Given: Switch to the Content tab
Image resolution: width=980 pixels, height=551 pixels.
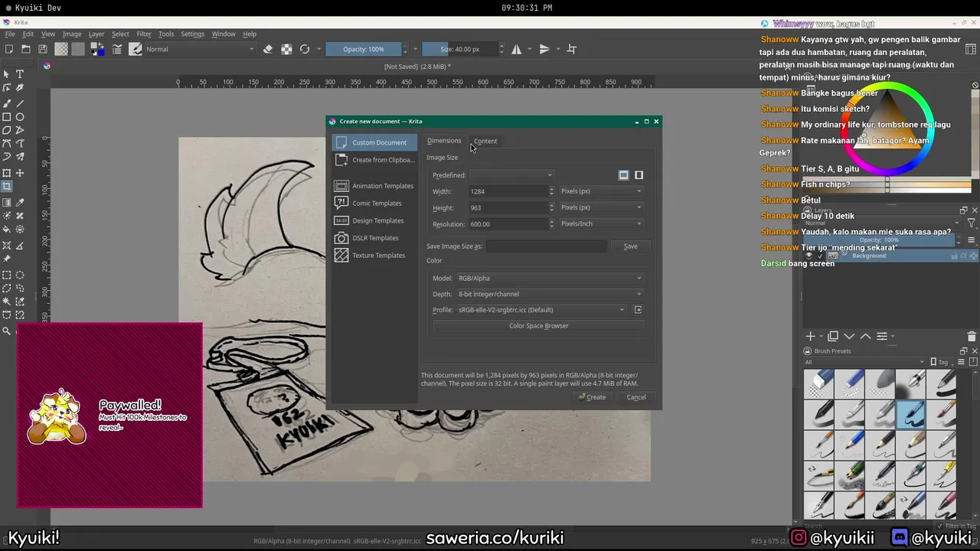Looking at the screenshot, I should point(485,141).
